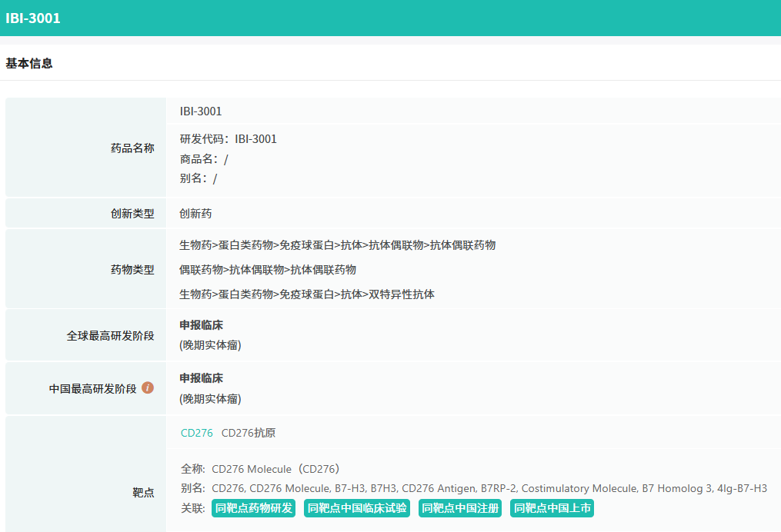Click 申报临床 in the China stage row
The image size is (781, 532).
202,378
